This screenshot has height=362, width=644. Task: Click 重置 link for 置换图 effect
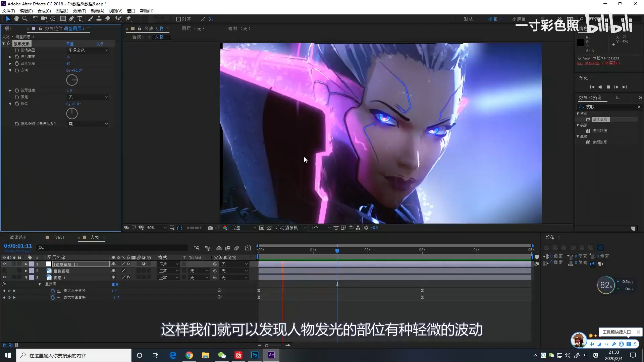pyautogui.click(x=115, y=284)
